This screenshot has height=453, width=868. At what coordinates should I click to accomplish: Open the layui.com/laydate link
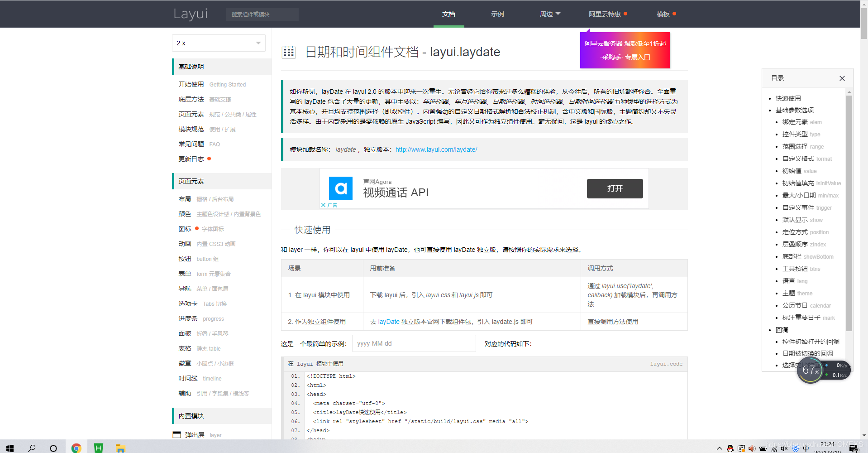436,149
